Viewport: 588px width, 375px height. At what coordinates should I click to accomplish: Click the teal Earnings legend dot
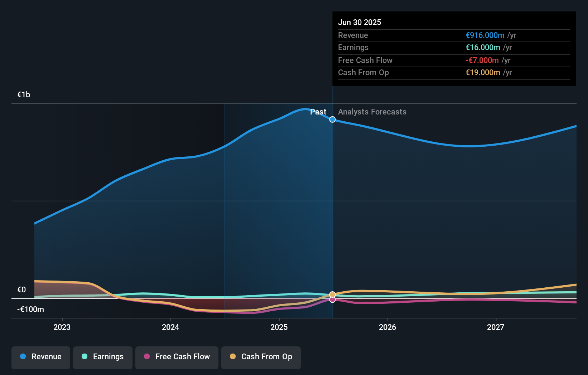coord(85,357)
